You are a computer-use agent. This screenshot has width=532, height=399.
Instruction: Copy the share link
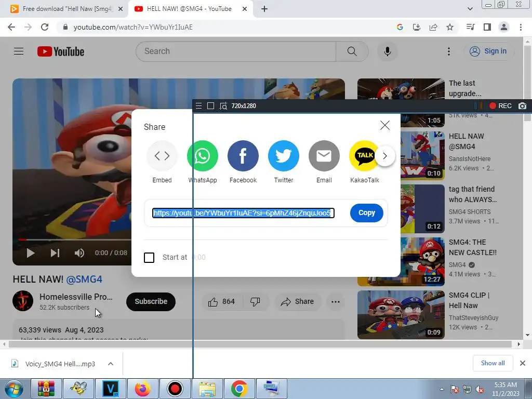tap(366, 212)
